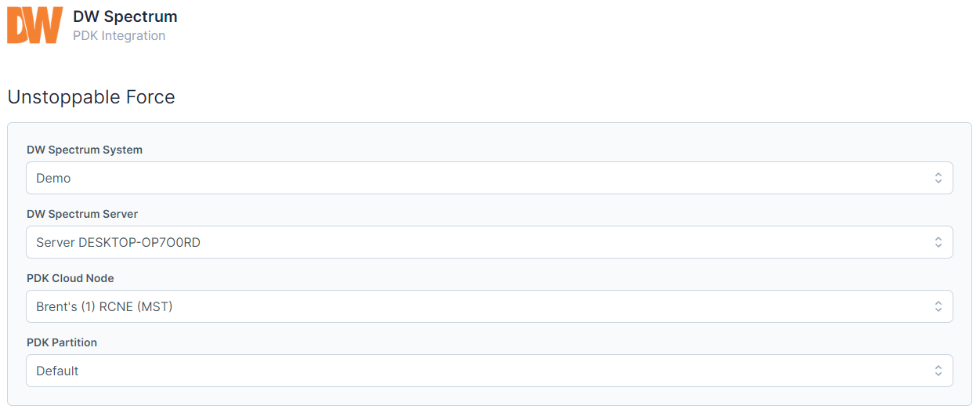The width and height of the screenshot is (980, 409).
Task: Click the "DW Spectrum Server" field label
Action: [x=82, y=214]
